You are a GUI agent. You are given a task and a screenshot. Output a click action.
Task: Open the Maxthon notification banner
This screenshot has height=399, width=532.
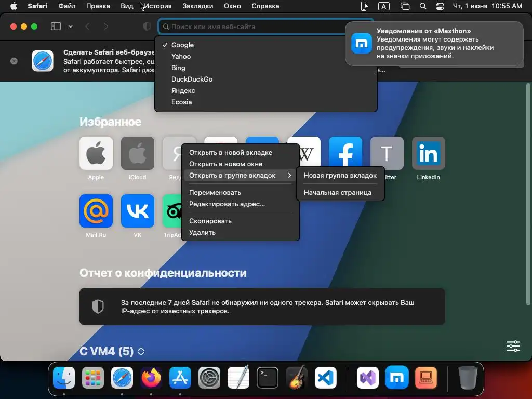click(x=434, y=44)
